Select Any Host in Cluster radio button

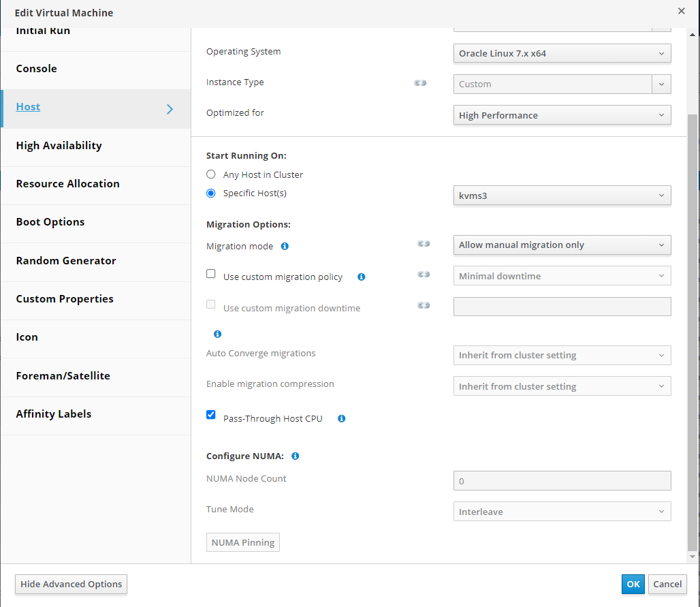pyautogui.click(x=211, y=174)
